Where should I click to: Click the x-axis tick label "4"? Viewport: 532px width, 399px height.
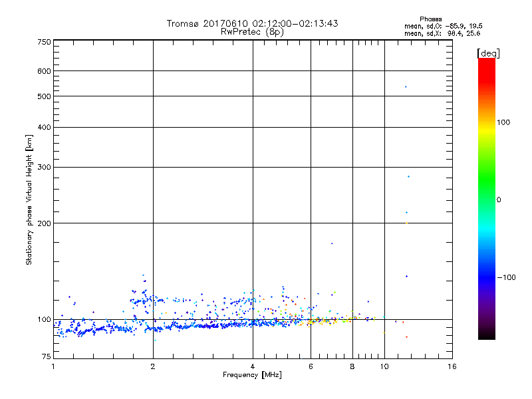tap(253, 366)
